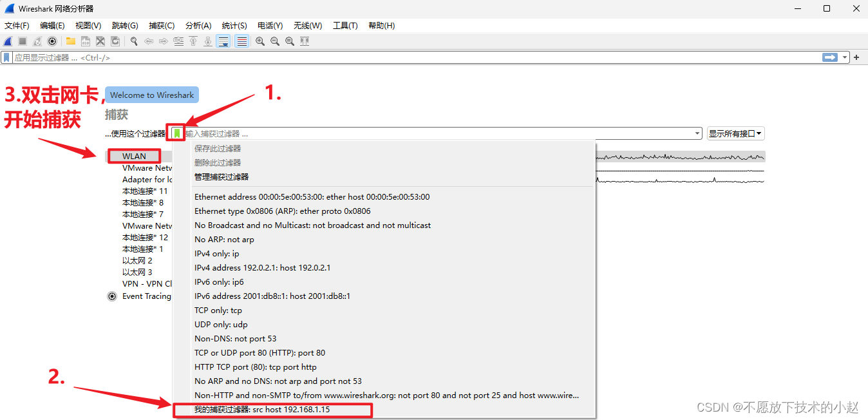The image size is (868, 420).
Task: Open capture options gear icon in toolbar
Action: tap(52, 41)
